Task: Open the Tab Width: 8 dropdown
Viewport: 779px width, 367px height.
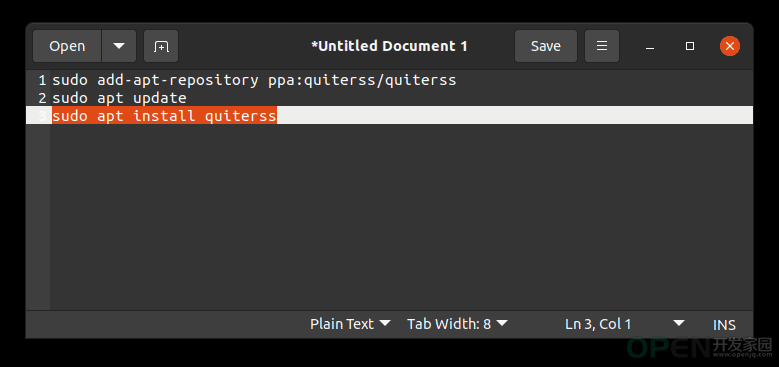Action: (x=457, y=324)
